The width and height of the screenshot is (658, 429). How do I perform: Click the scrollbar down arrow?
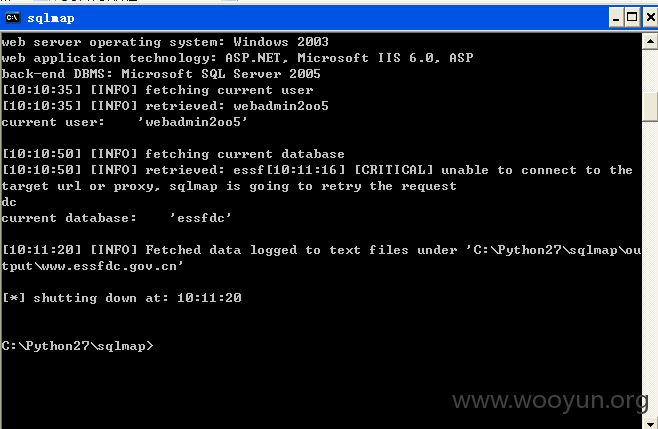[x=650, y=423]
